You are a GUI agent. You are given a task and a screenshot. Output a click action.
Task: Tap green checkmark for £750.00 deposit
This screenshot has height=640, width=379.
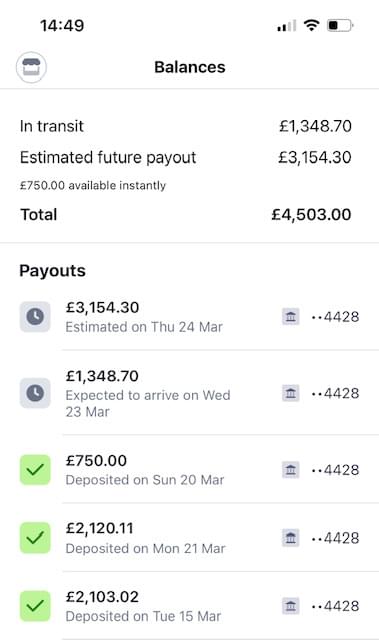[x=35, y=470]
